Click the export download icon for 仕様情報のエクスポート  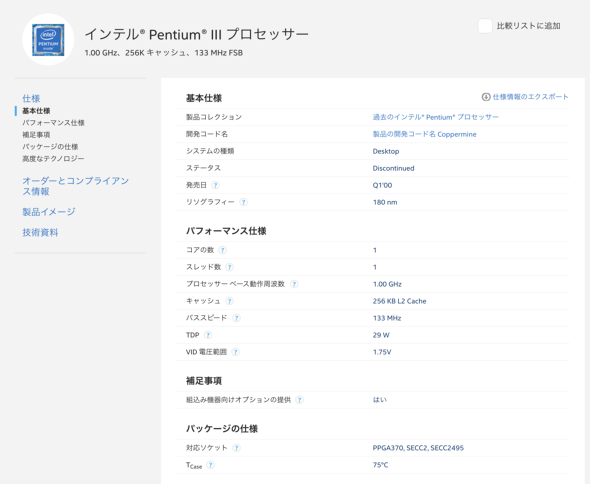[x=486, y=97]
